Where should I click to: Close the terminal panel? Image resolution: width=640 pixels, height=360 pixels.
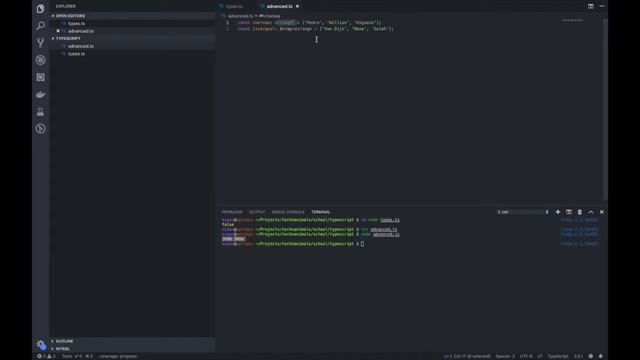coord(602,212)
